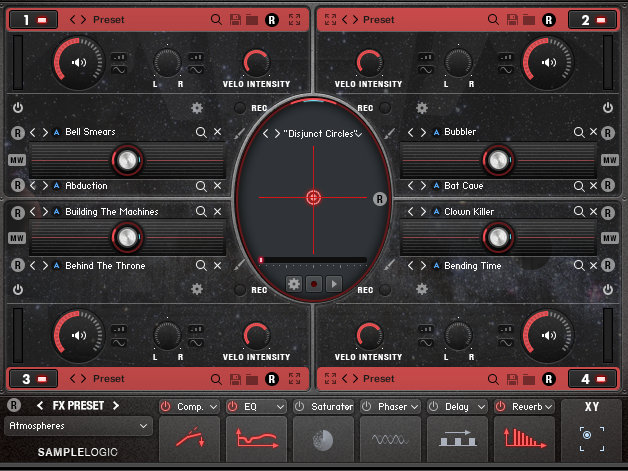The height and width of the screenshot is (471, 628).
Task: Open preset folder in core 2 header
Action: (529, 20)
